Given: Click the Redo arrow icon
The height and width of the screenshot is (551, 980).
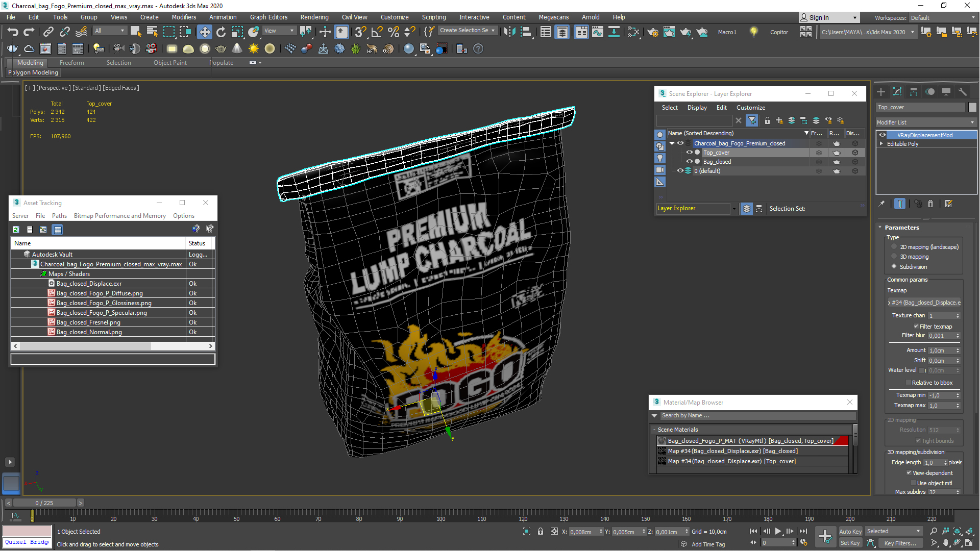Looking at the screenshot, I should coord(29,32).
